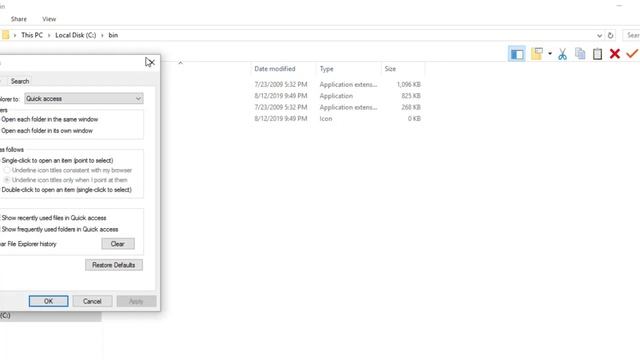Screen dimensions: 640x360
Task: Sort by Size column header
Action: click(x=390, y=69)
